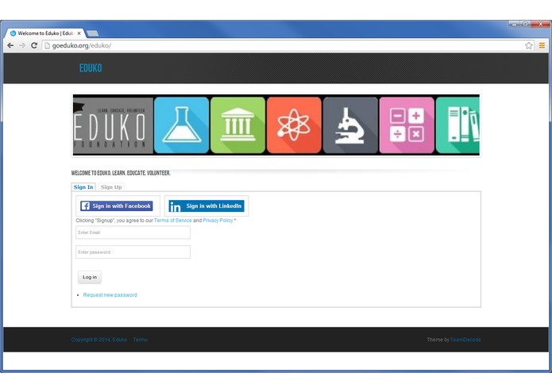Click the Eduko Foundation logo tile
This screenshot has width=552, height=392.
[113, 125]
